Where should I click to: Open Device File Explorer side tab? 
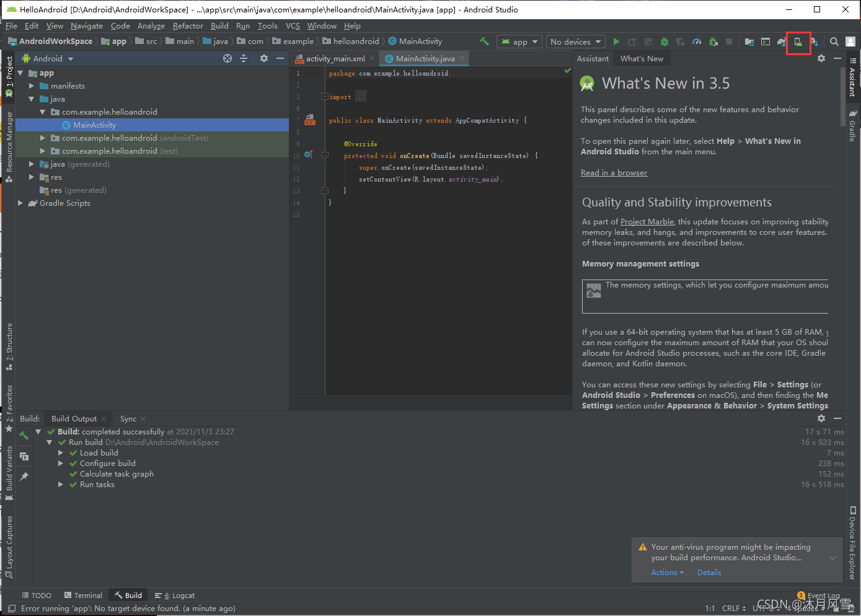pos(853,543)
